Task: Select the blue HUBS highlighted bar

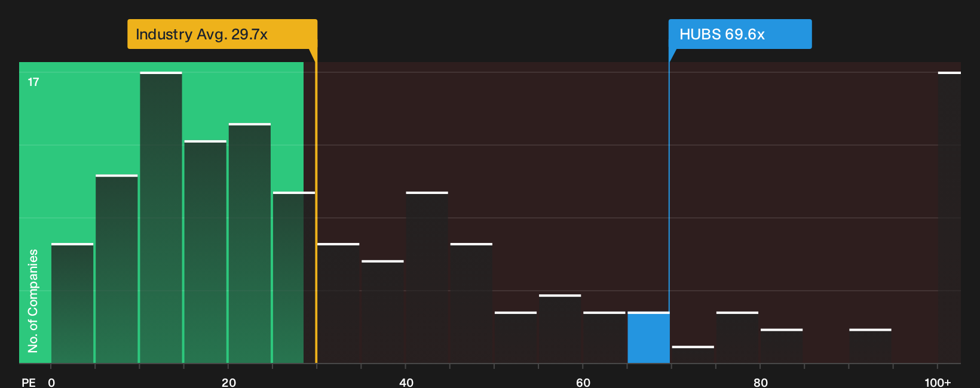Action: (x=648, y=338)
